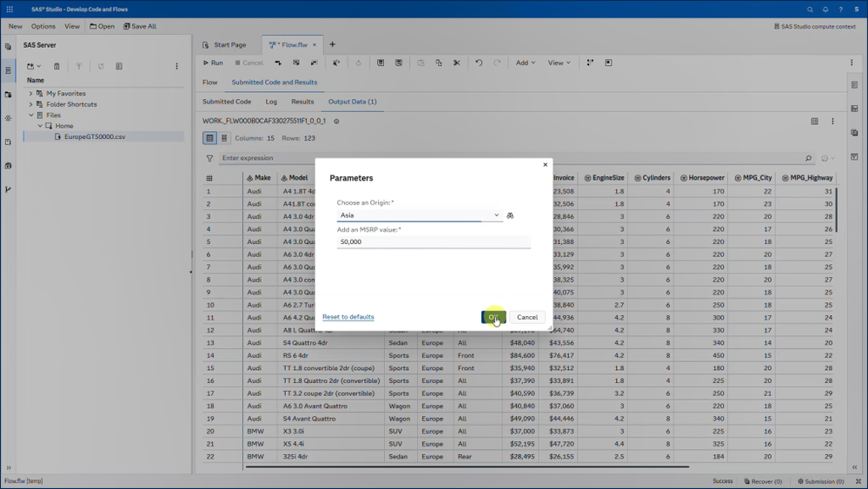Open the filter history dropdown

pyautogui.click(x=828, y=158)
